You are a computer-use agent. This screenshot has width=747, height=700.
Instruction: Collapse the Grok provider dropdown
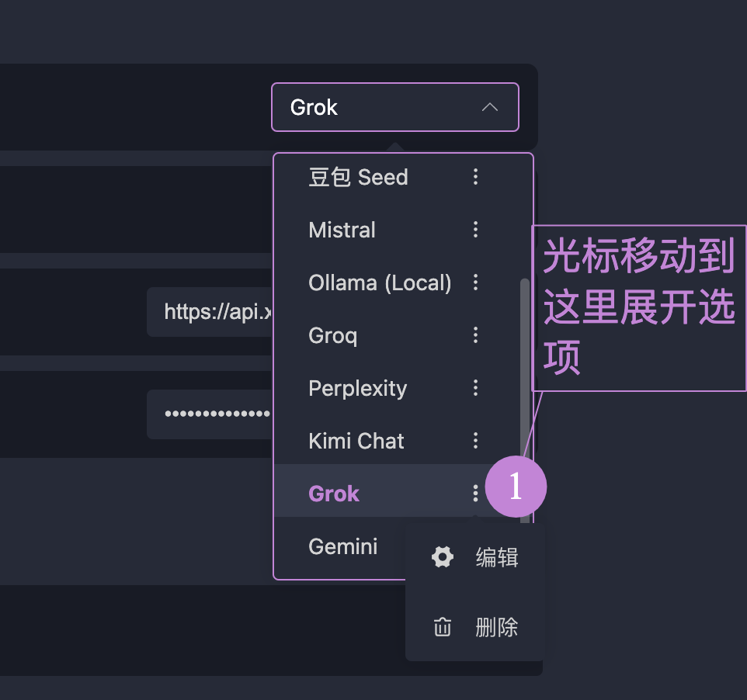tap(394, 107)
